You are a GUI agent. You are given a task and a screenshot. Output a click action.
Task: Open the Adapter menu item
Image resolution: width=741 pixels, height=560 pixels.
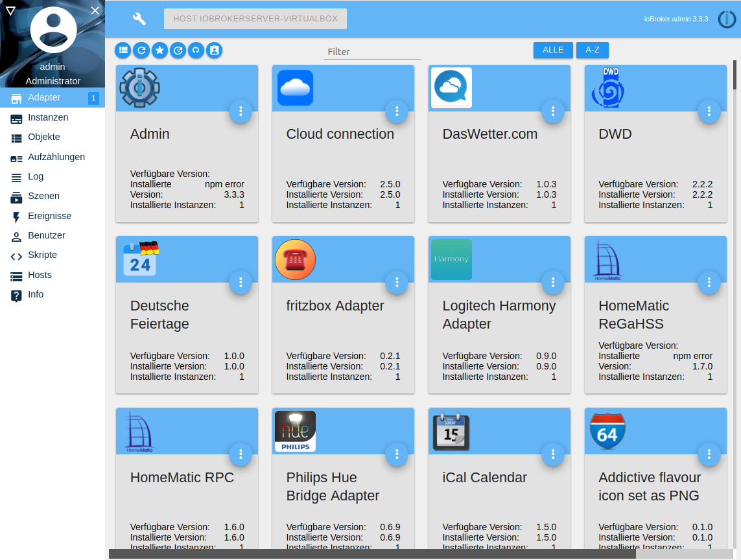[x=53, y=97]
